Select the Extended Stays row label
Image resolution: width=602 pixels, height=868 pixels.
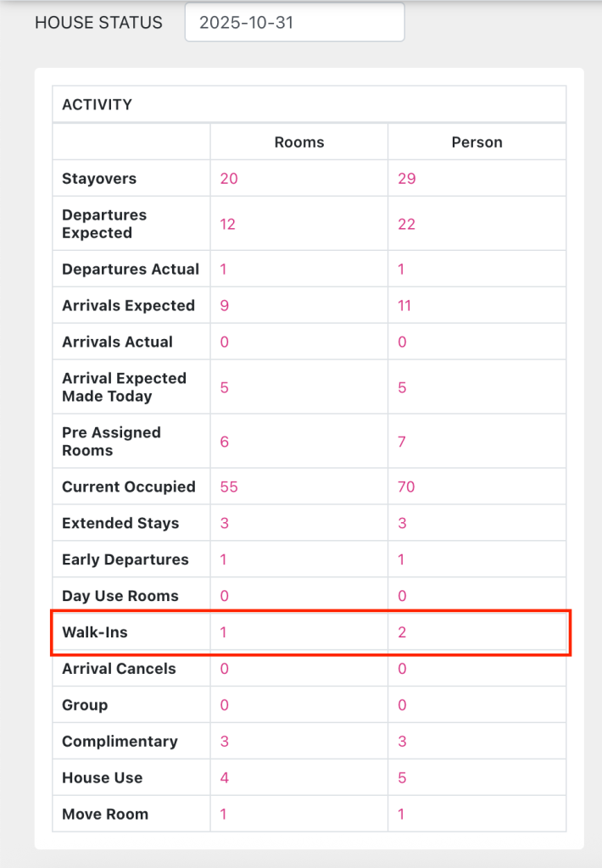(120, 523)
